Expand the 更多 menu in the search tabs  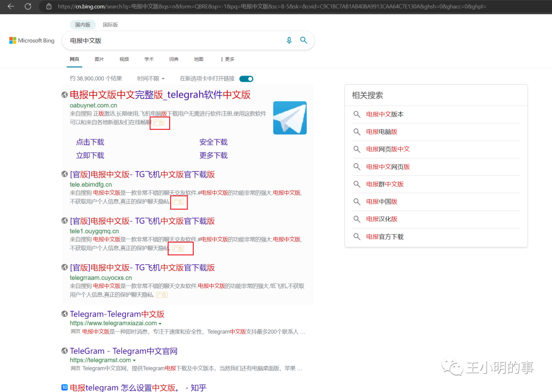pyautogui.click(x=227, y=59)
